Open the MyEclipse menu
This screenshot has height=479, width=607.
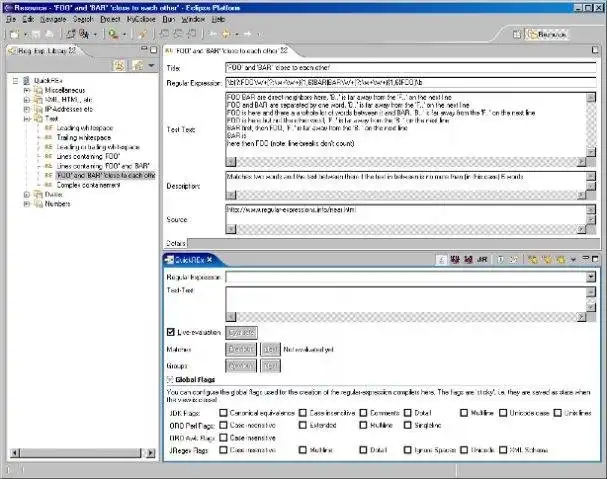pos(141,19)
